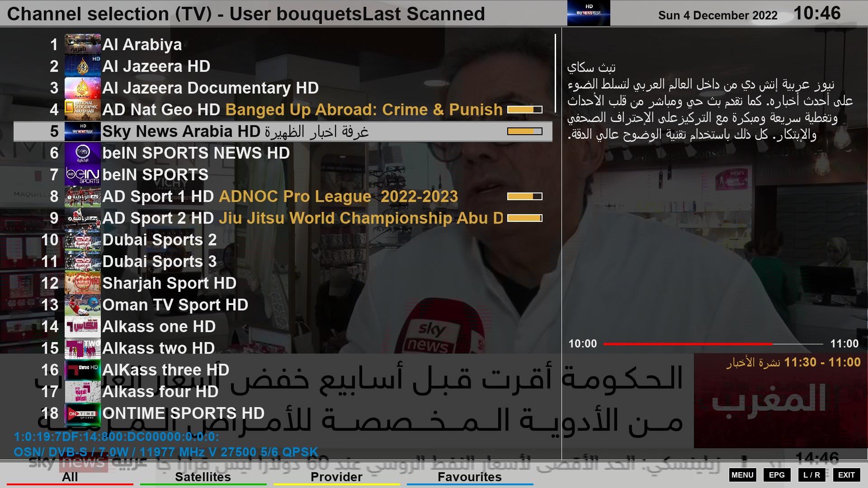Image resolution: width=868 pixels, height=488 pixels.
Task: Click the MENU button
Action: pos(742,475)
